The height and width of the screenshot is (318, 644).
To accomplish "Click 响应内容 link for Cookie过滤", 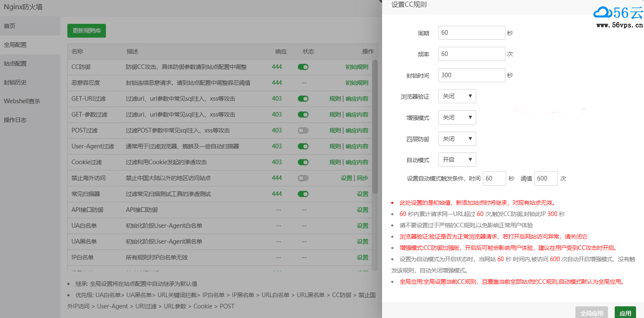I will tap(357, 162).
